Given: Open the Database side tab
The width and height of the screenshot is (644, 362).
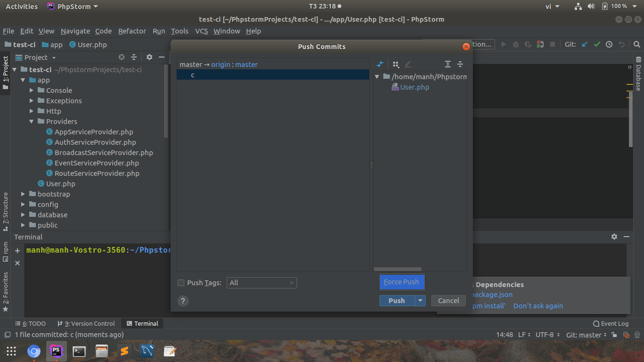Looking at the screenshot, I should tap(638, 74).
